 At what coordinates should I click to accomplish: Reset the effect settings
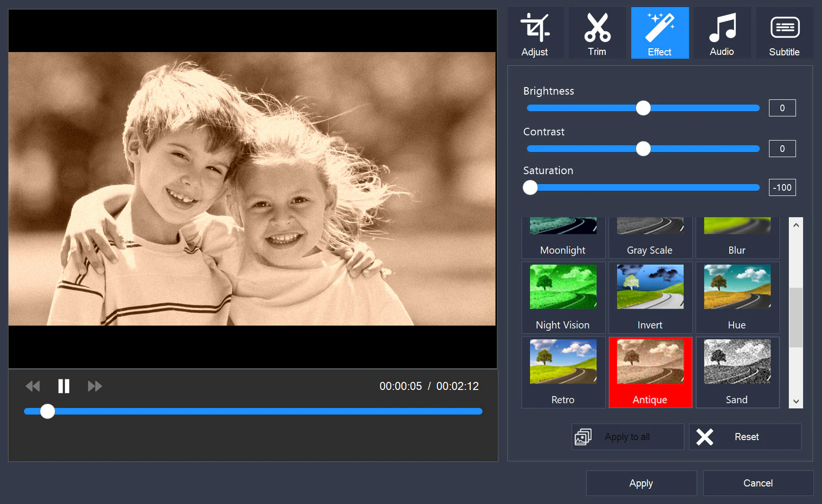pyautogui.click(x=745, y=437)
